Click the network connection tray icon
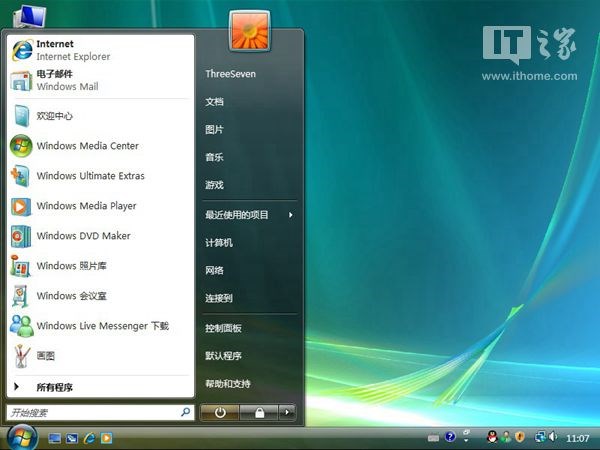Viewport: 600px width, 450px height. [540, 437]
